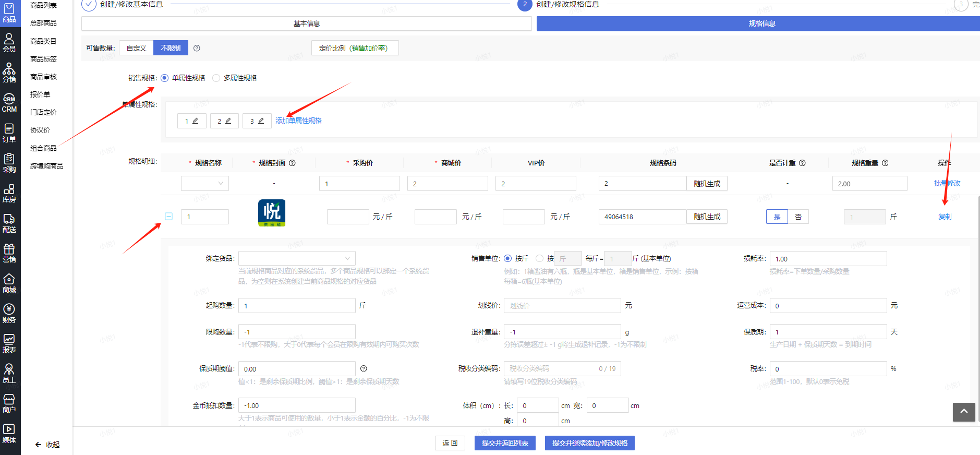
Task: Click 损耗率 input field
Action: click(x=828, y=258)
